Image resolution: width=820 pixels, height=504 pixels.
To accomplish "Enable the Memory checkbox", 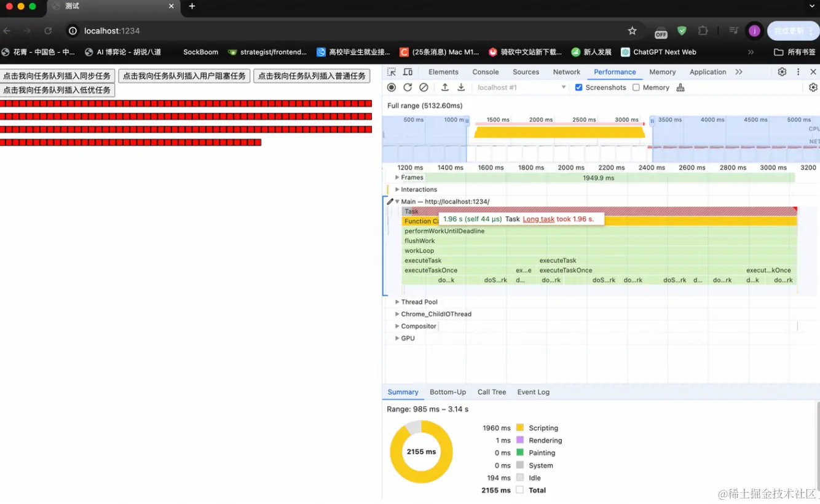I will [636, 87].
